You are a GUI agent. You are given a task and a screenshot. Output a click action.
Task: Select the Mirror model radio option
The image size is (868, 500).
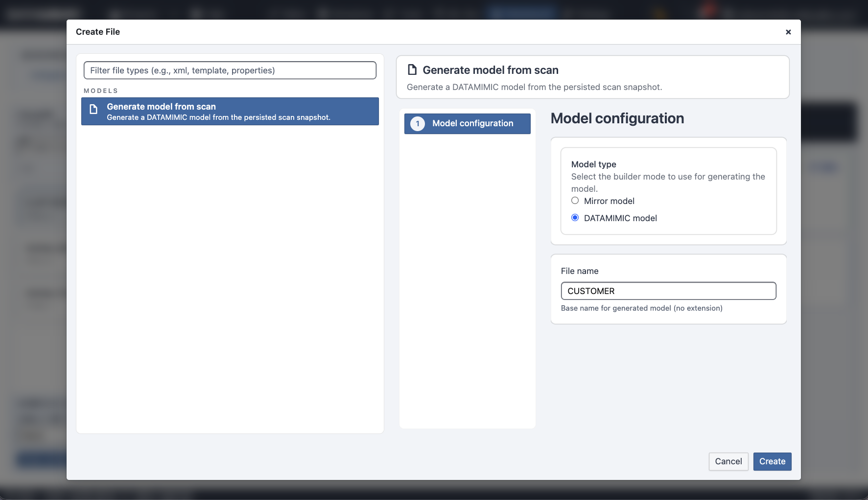[x=575, y=201]
